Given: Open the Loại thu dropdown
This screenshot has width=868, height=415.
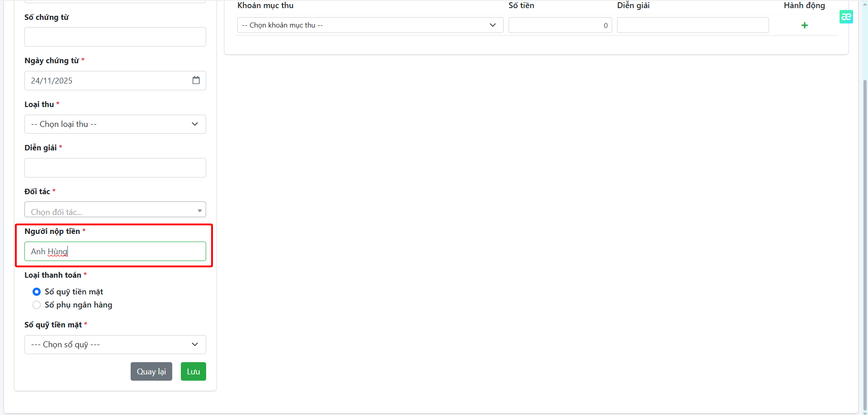Looking at the screenshot, I should (x=115, y=124).
